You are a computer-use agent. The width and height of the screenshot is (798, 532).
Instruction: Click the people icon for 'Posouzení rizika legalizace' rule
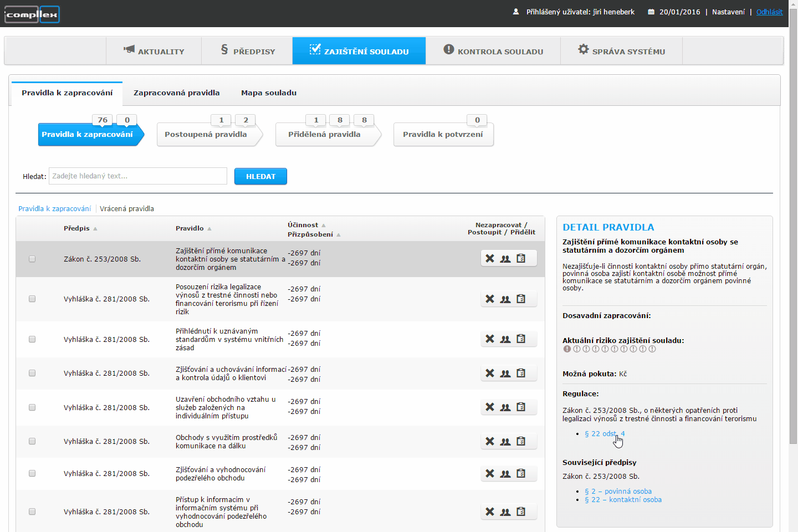coord(505,299)
